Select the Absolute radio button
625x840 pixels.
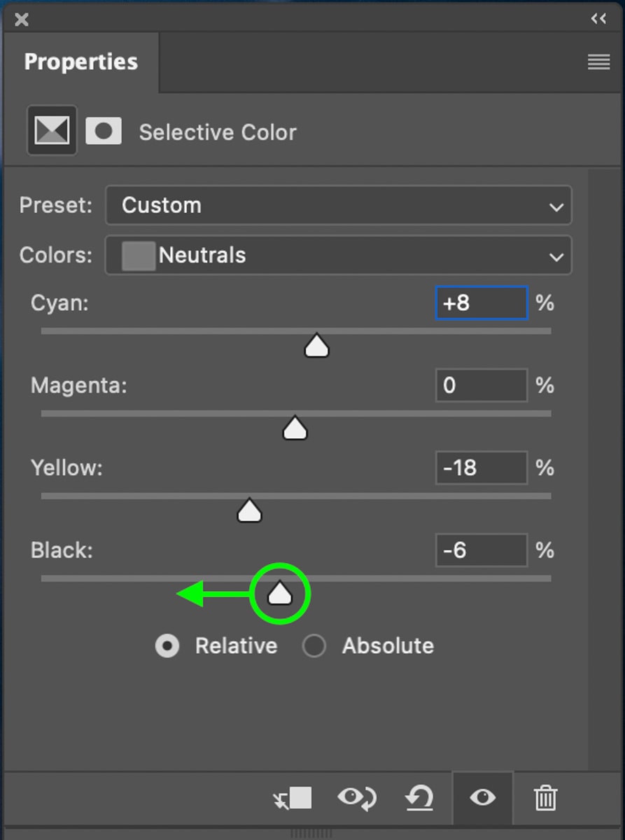(x=314, y=646)
